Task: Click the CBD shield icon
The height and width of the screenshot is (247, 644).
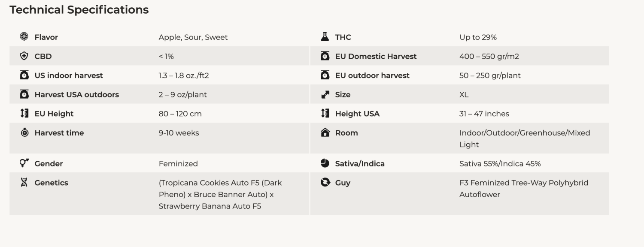Action: (x=24, y=56)
